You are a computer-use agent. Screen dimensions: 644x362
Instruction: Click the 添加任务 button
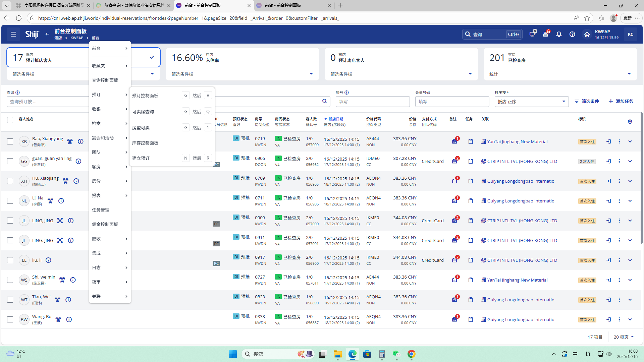coord(621,101)
